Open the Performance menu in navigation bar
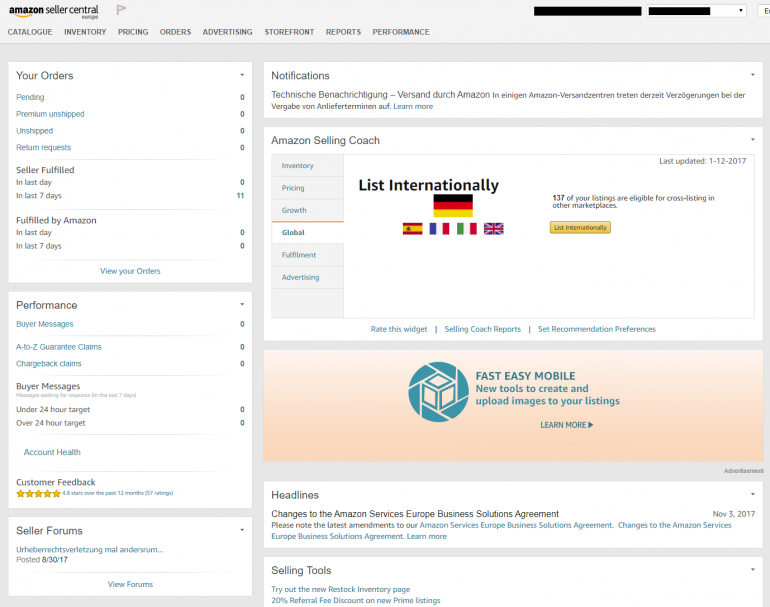Screen dimensions: 770x607 [x=401, y=32]
